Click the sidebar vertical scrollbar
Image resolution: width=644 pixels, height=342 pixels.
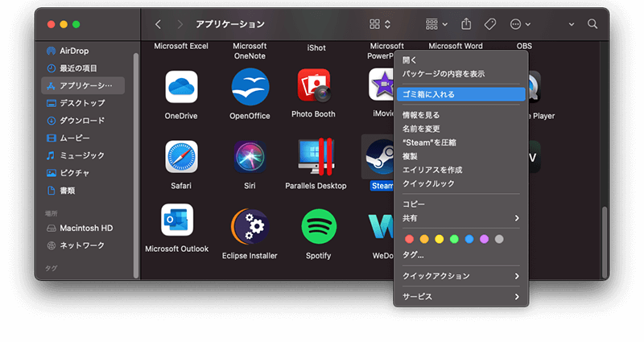pos(136,166)
